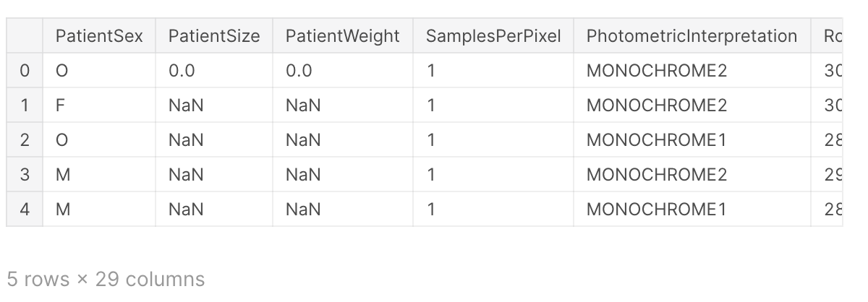Click the PatientSex column header
The image size is (868, 302).
click(x=99, y=36)
